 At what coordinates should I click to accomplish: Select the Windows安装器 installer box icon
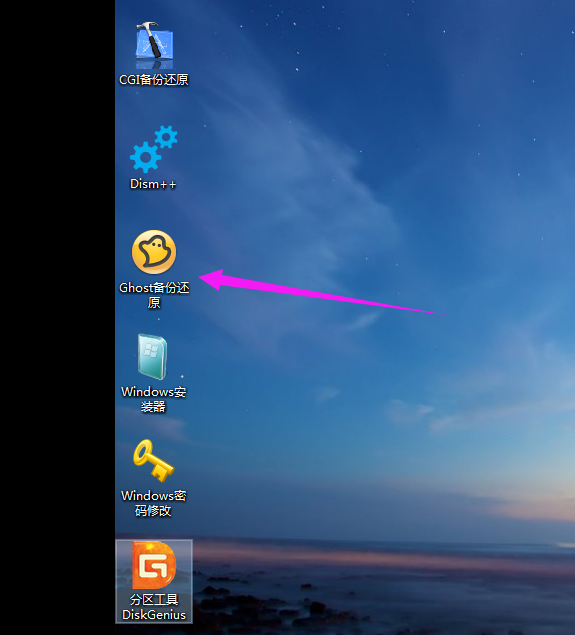coord(152,356)
